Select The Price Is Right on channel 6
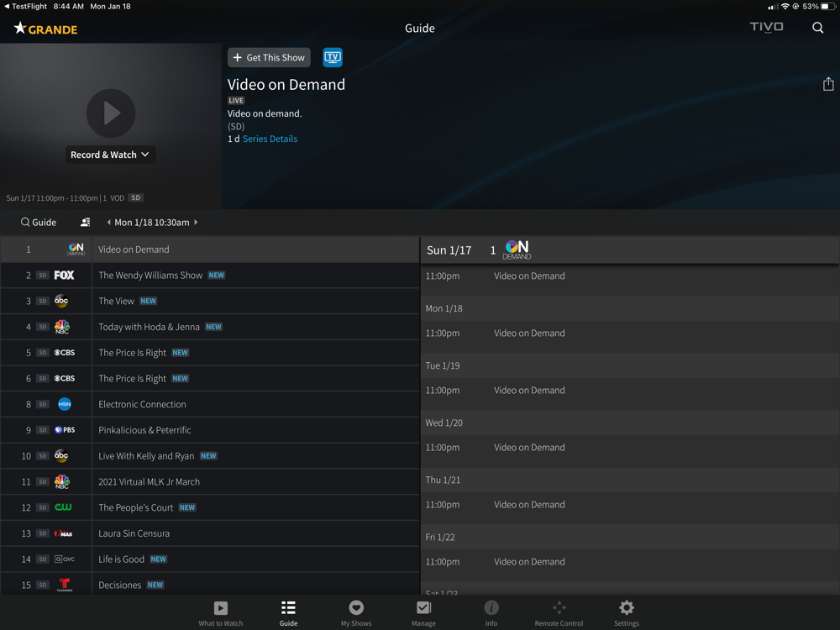Image resolution: width=840 pixels, height=630 pixels. click(255, 378)
